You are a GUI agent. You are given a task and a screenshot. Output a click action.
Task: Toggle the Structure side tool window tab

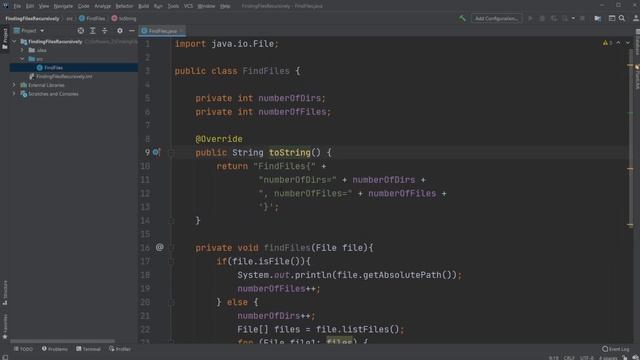click(x=5, y=293)
